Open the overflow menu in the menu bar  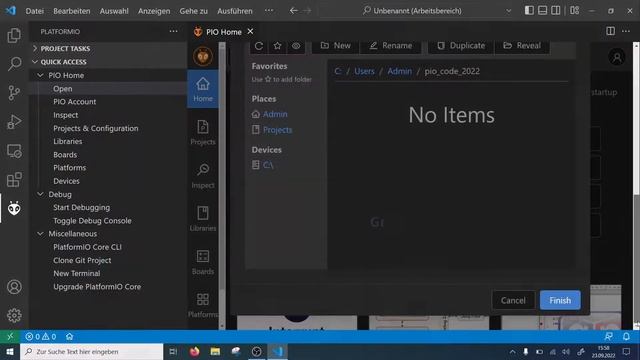pos(269,11)
